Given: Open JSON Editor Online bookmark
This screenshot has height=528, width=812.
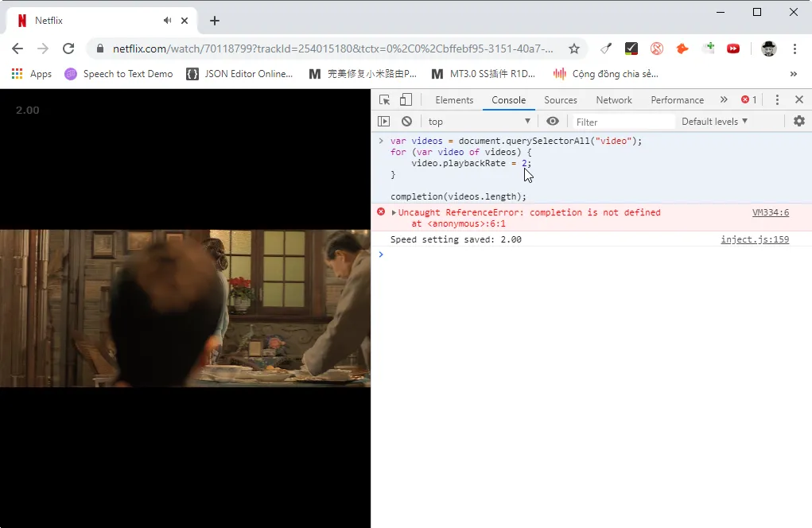Looking at the screenshot, I should pos(239,74).
